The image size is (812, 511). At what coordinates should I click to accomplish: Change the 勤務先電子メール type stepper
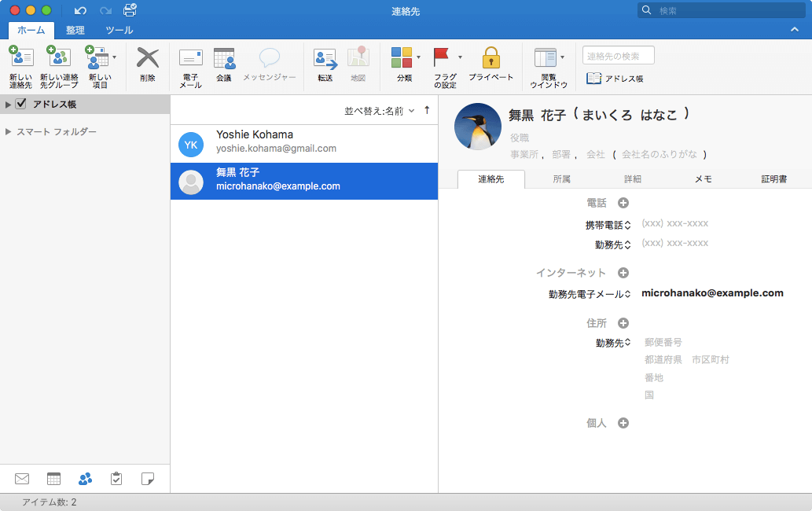pyautogui.click(x=627, y=294)
